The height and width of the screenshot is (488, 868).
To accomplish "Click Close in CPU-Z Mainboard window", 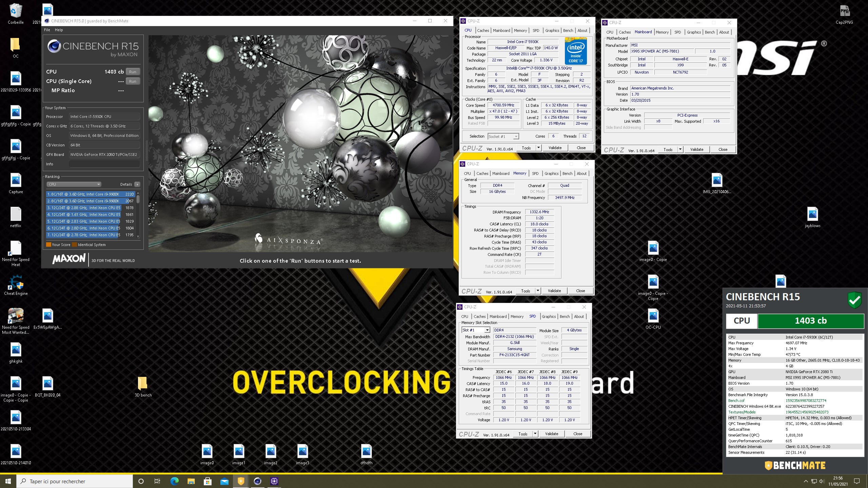I will 723,149.
